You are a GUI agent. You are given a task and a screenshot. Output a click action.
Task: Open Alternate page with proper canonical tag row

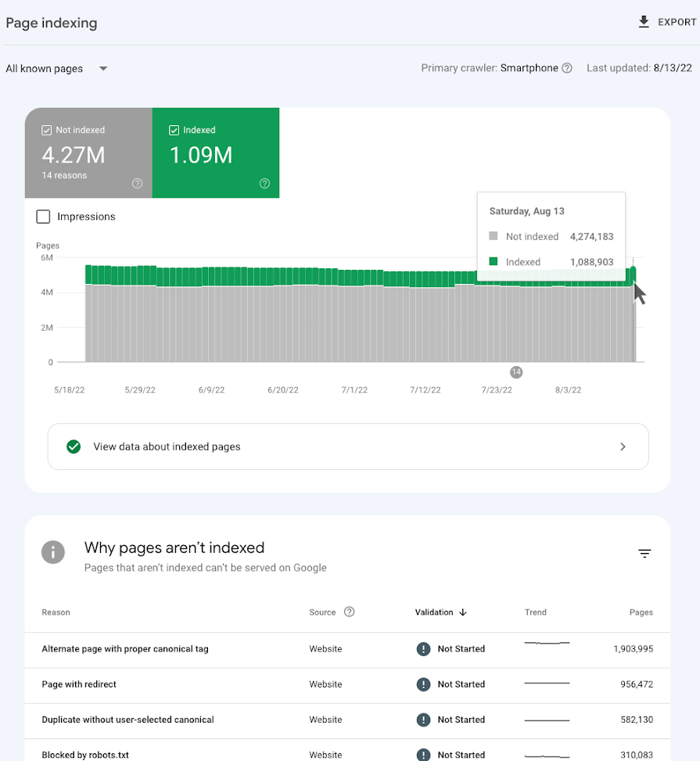coord(347,649)
